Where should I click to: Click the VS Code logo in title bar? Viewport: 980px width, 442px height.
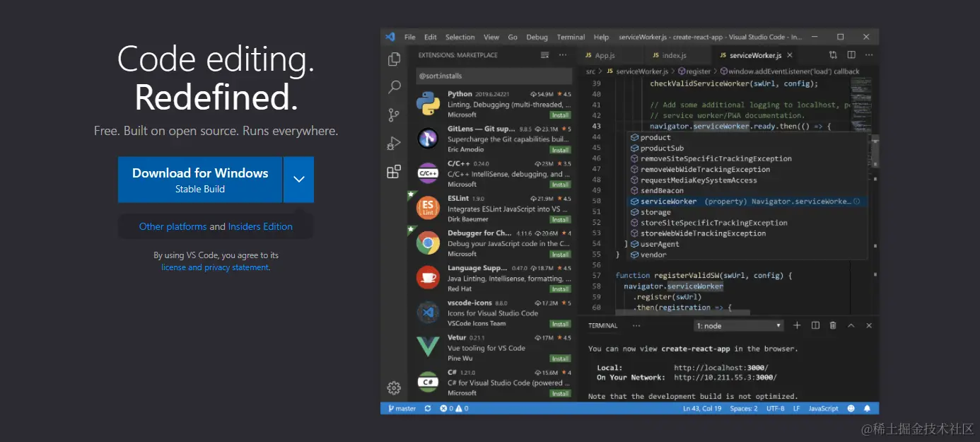[x=390, y=37]
